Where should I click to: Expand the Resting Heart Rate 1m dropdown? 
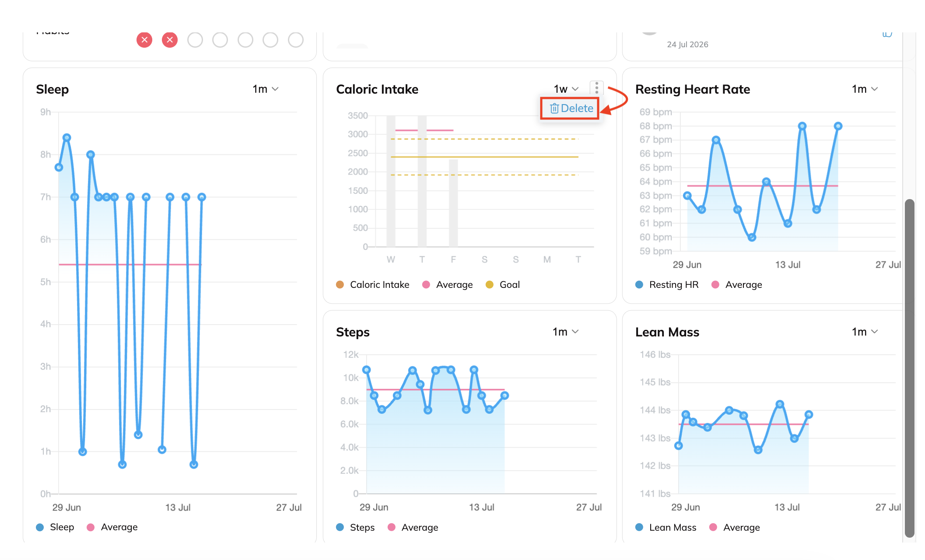865,89
